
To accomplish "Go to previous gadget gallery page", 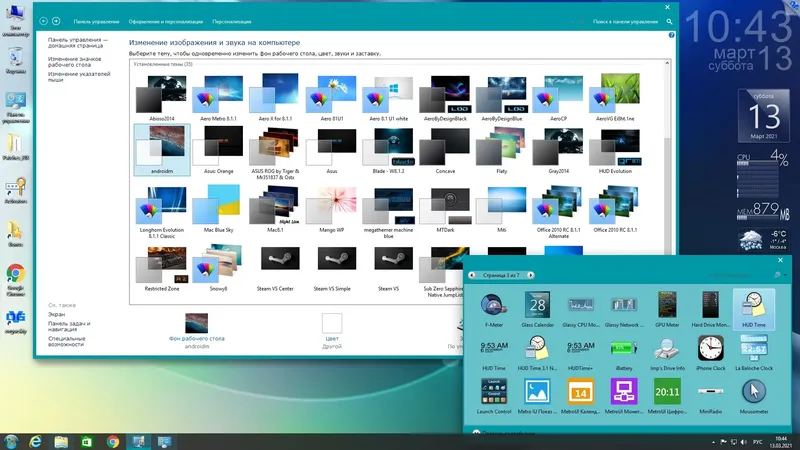I will click(x=471, y=275).
